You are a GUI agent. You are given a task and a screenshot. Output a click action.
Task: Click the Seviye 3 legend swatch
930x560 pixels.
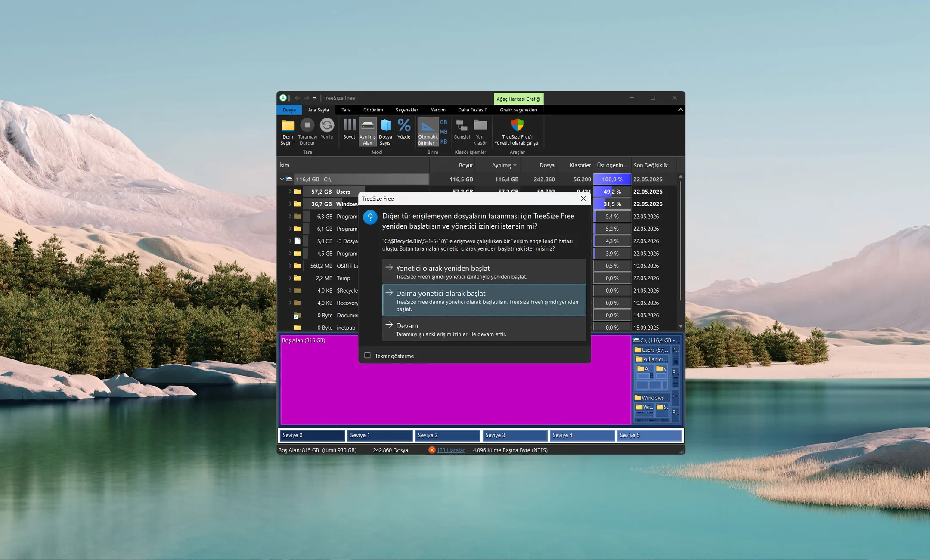tap(515, 436)
